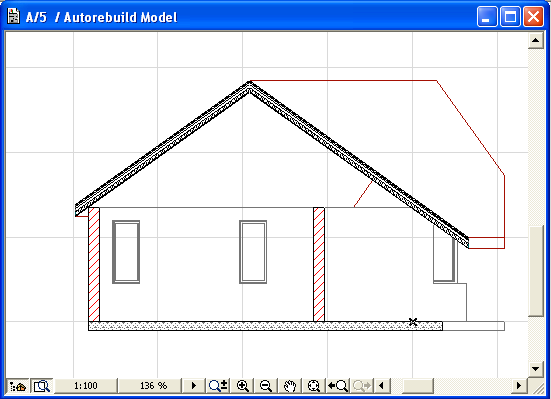The width and height of the screenshot is (551, 399).
Task: Click the X cursor marker on slab
Action: [x=413, y=322]
